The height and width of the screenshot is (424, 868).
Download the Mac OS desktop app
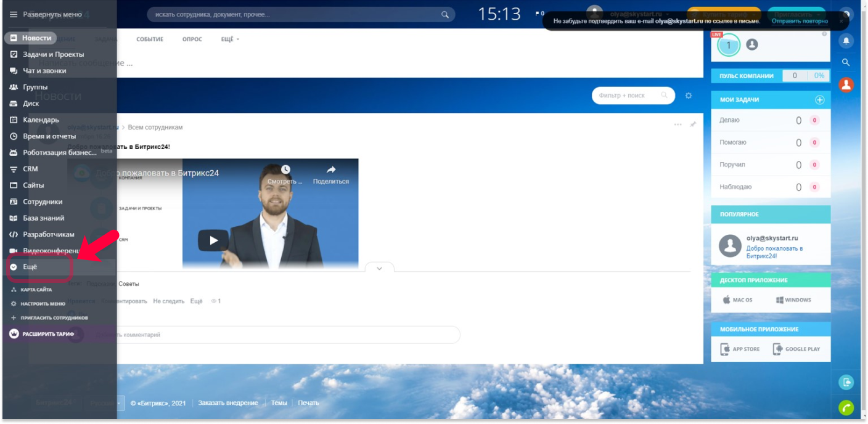[738, 300]
